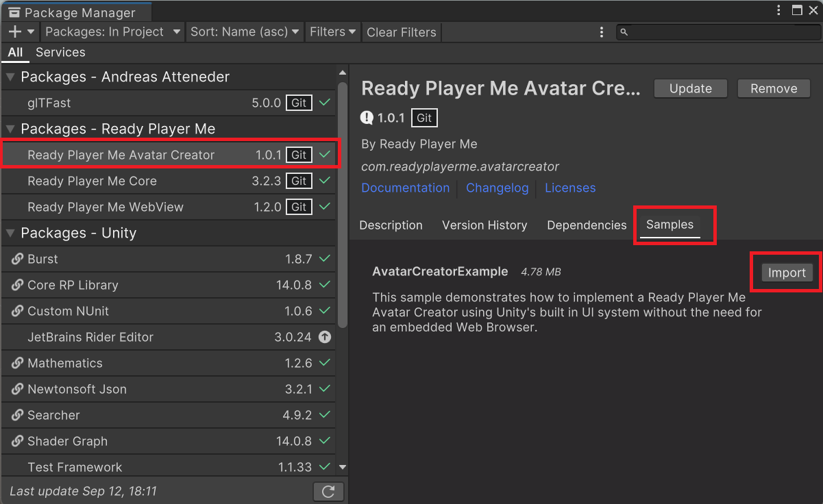Open the Sort: Name (asc) dropdown
The image size is (823, 504).
(245, 32)
